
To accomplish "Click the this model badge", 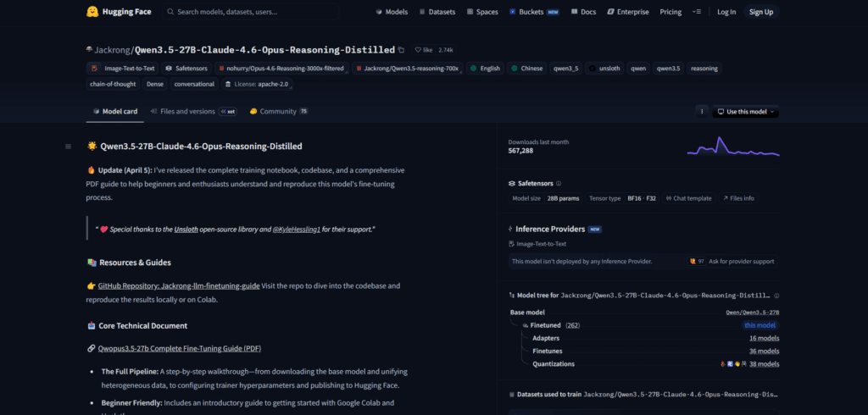I will [760, 325].
